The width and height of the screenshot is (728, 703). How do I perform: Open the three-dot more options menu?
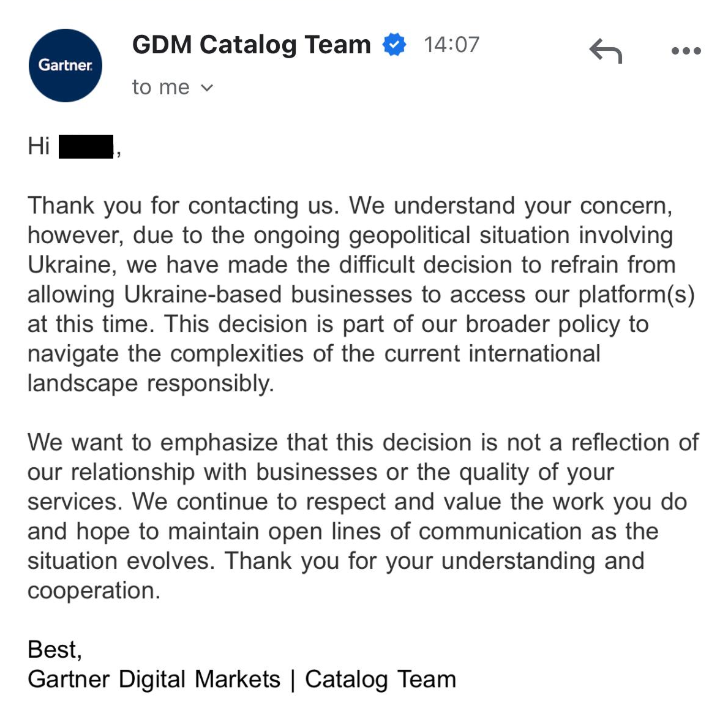[x=686, y=51]
